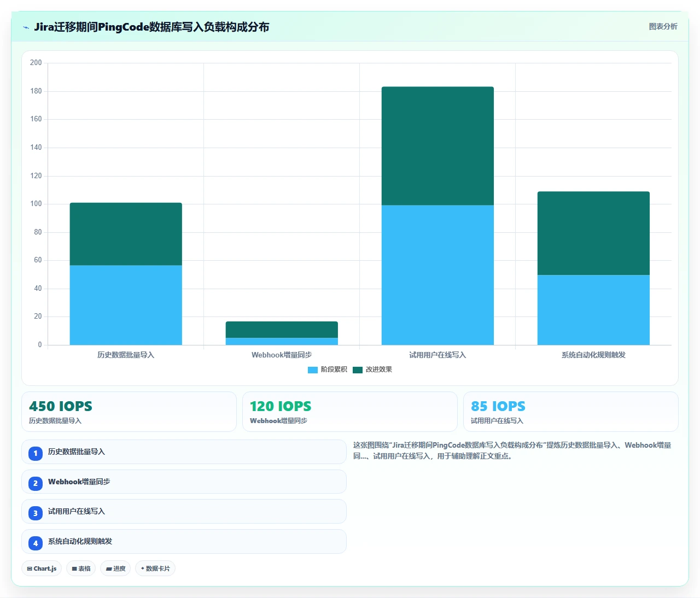This screenshot has height=598, width=700.
Task: Click the y-axis tick label 20
Action: coord(38,316)
